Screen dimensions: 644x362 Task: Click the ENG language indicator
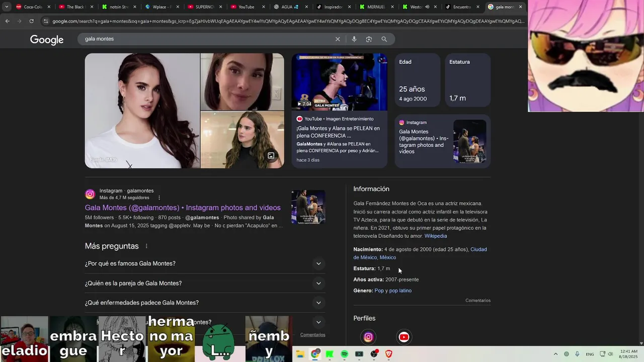click(x=590, y=354)
